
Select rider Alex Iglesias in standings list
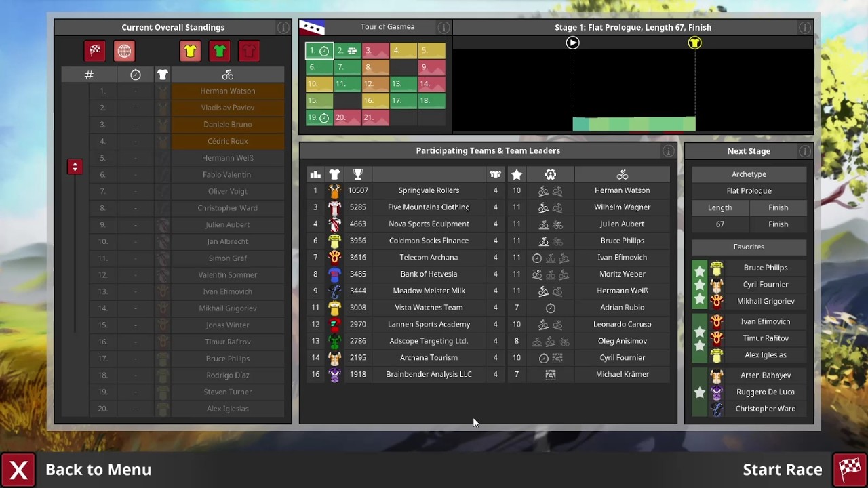[x=228, y=409]
